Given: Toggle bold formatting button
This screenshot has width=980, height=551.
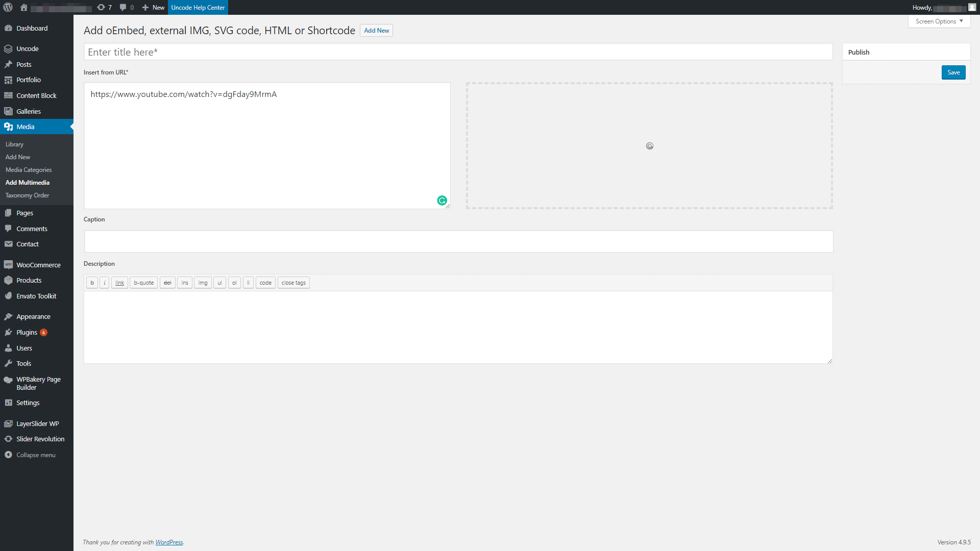Looking at the screenshot, I should point(92,282).
